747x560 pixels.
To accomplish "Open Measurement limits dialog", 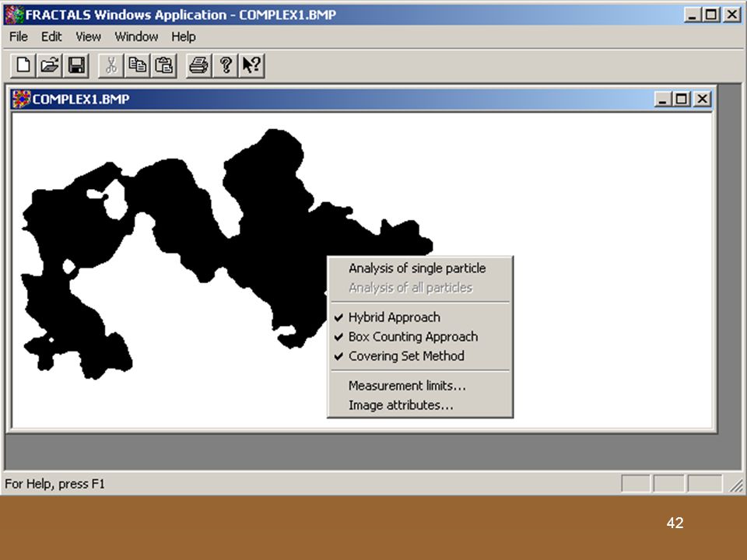I will tap(420, 386).
